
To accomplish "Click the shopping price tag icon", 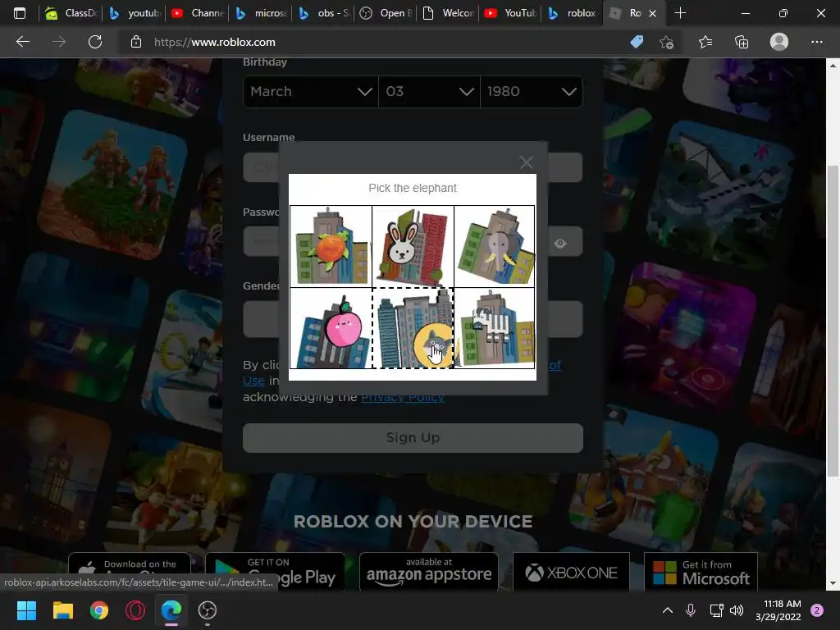I will tap(637, 42).
